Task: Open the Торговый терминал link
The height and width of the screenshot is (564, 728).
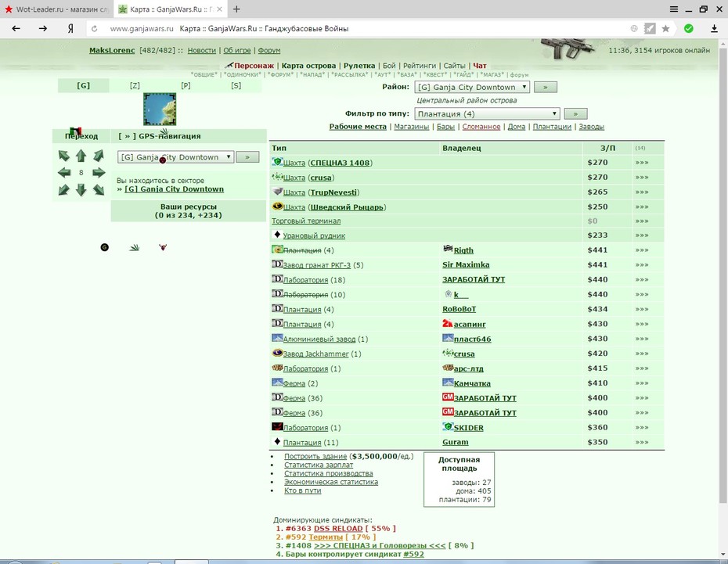Action: coord(306,221)
